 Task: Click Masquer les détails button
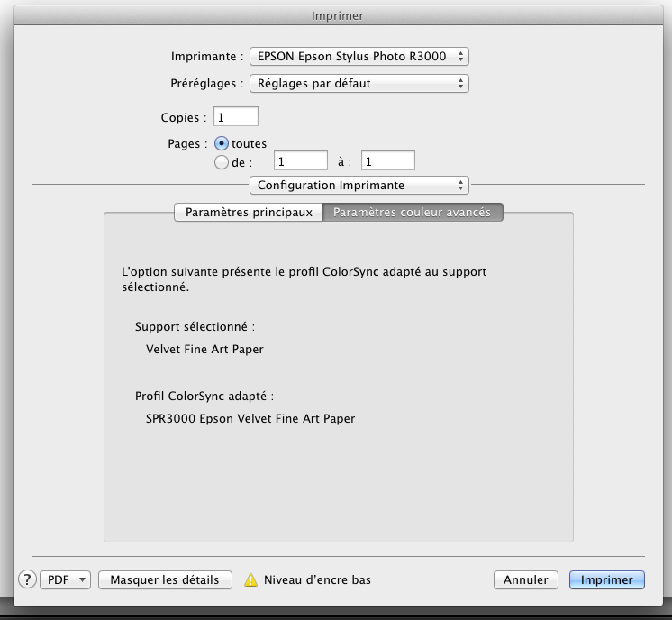(x=165, y=579)
